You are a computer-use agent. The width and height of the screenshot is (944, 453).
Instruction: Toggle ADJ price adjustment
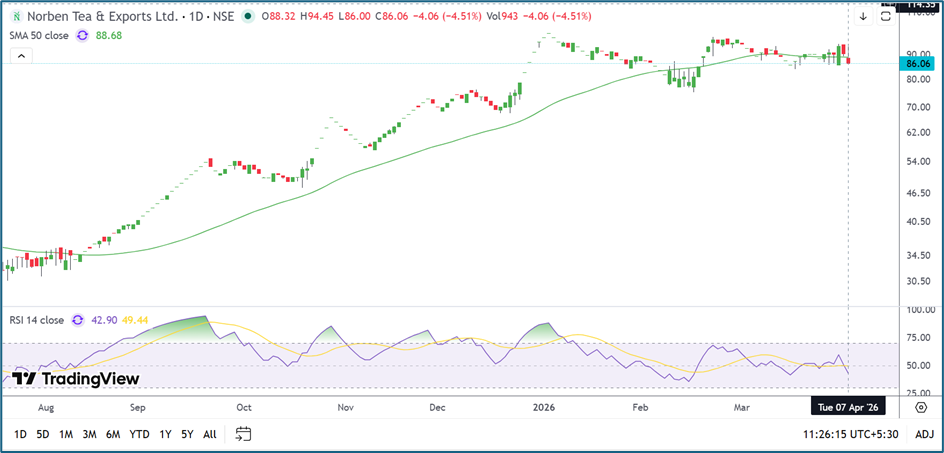click(924, 434)
